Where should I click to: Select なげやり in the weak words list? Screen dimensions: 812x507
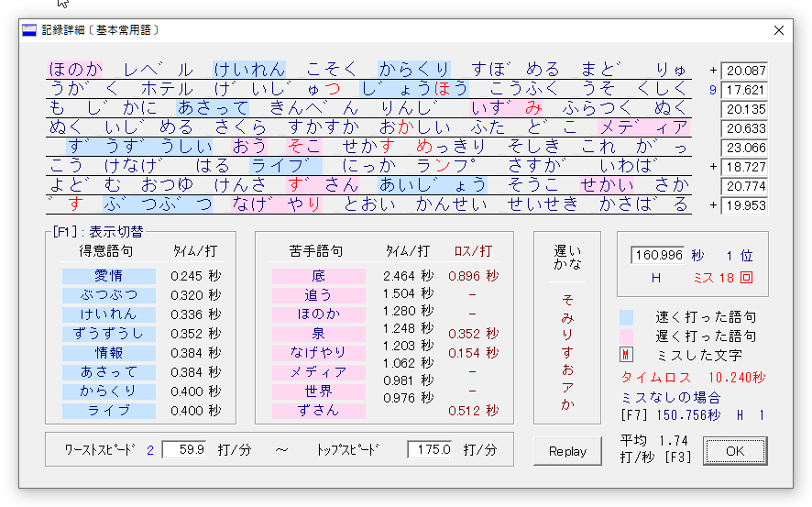click(319, 353)
